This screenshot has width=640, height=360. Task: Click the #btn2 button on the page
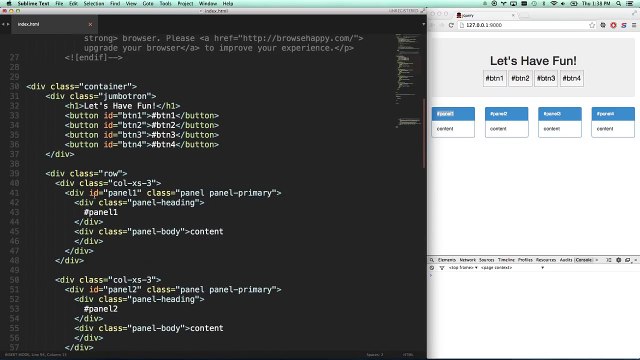pos(520,78)
